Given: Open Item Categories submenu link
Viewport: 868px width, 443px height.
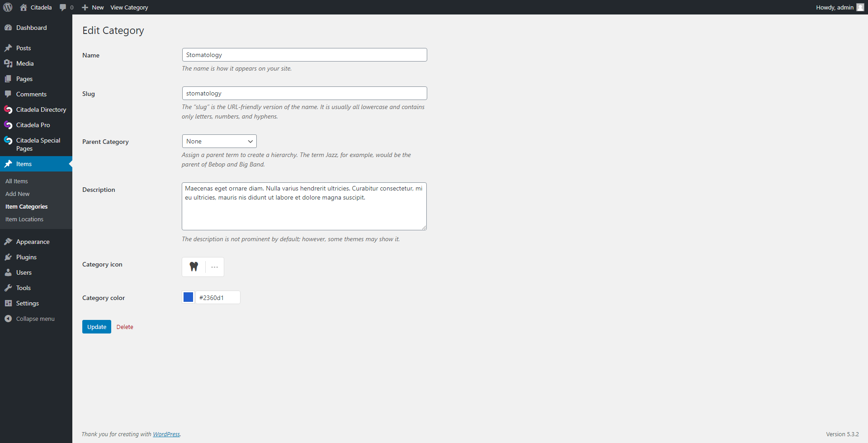Looking at the screenshot, I should (x=27, y=206).
